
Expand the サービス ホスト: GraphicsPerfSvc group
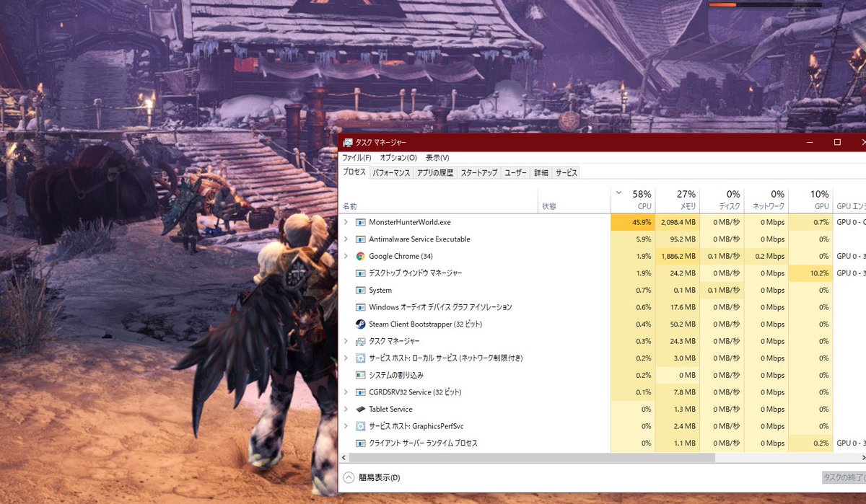pyautogui.click(x=346, y=426)
